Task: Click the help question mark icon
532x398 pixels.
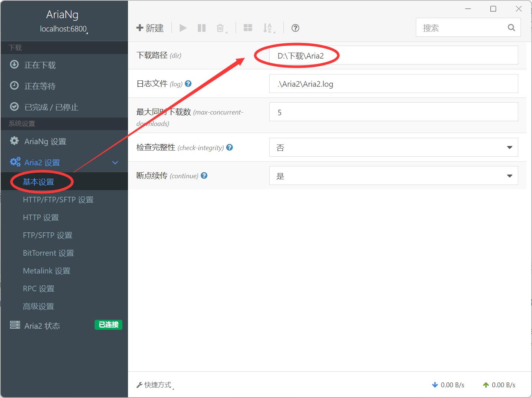Action: click(295, 28)
